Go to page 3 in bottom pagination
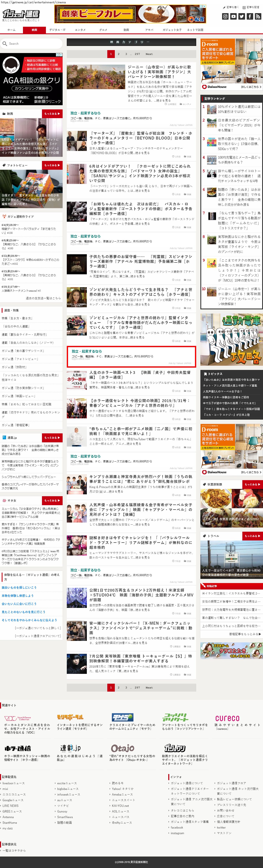The height and width of the screenshot is (868, 263). 126,687
